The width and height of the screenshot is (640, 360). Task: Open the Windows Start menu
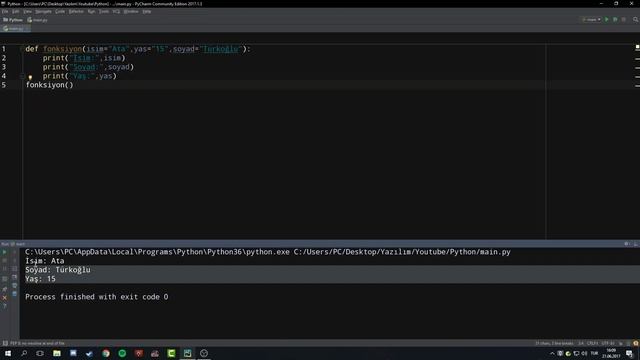click(8, 353)
